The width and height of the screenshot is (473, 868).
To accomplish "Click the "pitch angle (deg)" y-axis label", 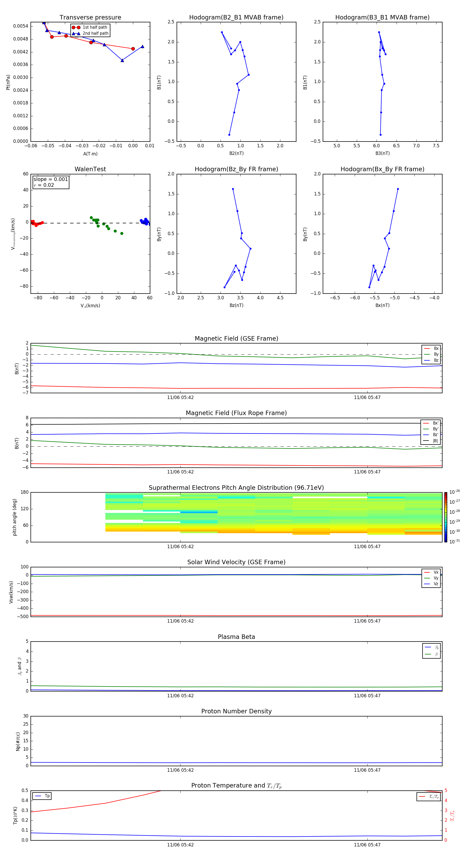I will coord(14,517).
